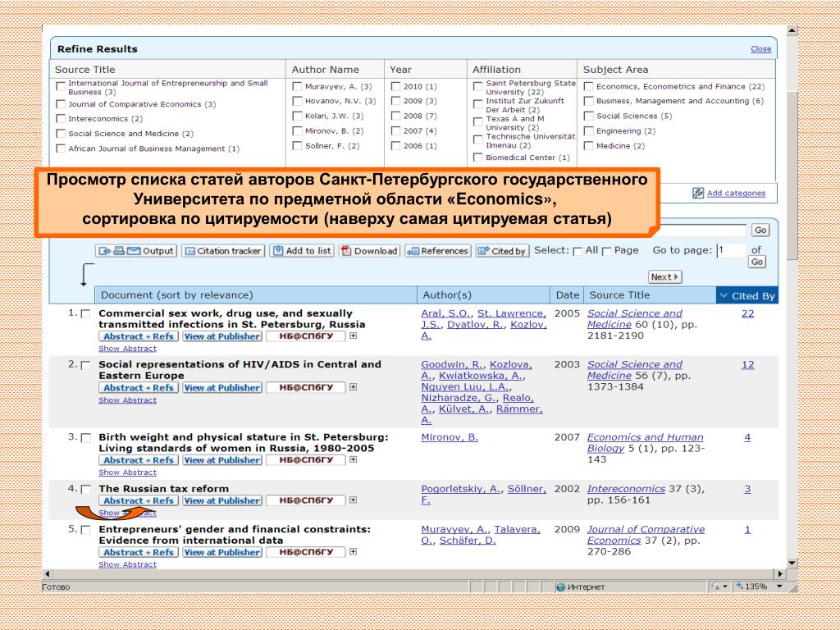Click vertical scrollbar down arrow
The width and height of the screenshot is (840, 630).
click(792, 563)
